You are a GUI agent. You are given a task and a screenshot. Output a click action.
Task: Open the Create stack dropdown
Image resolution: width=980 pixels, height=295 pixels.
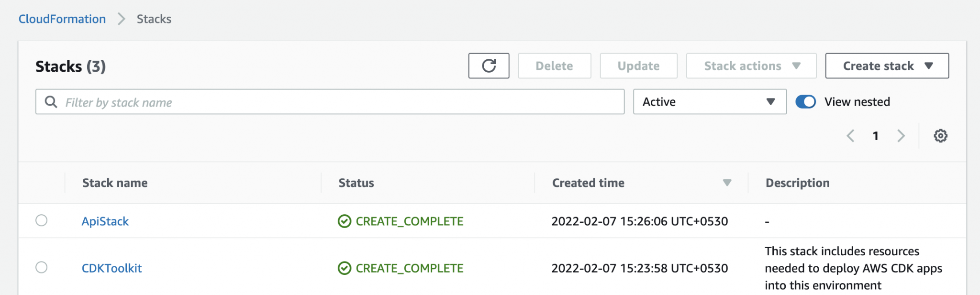pos(886,66)
